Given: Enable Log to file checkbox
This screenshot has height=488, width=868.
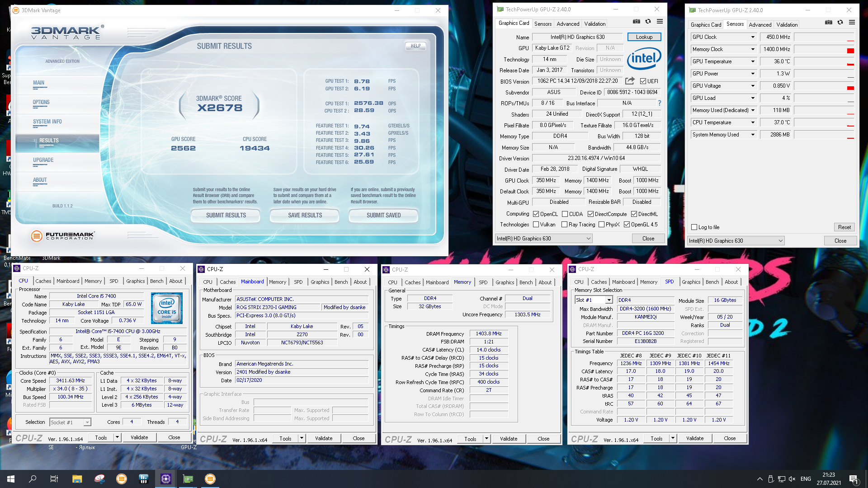Looking at the screenshot, I should 694,227.
